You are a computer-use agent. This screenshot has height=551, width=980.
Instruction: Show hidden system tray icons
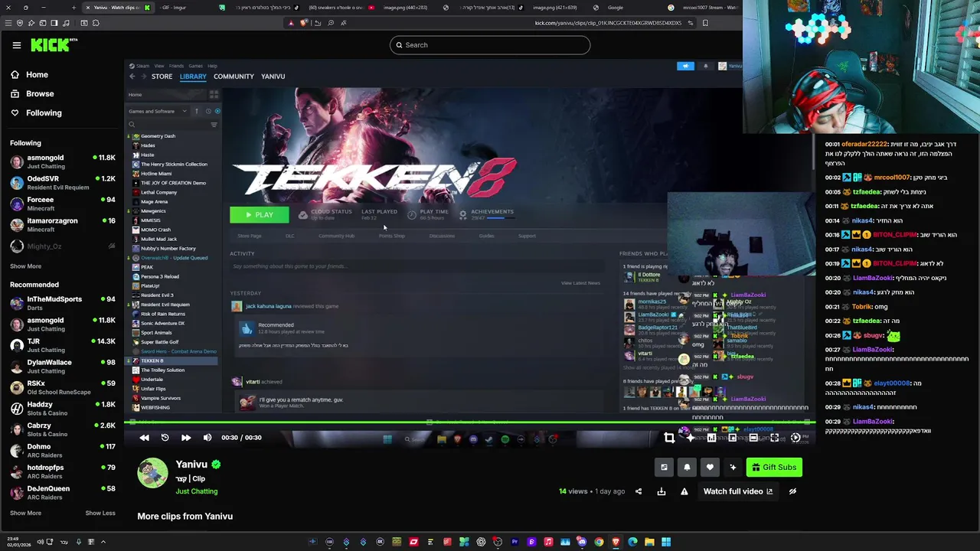pos(103,542)
